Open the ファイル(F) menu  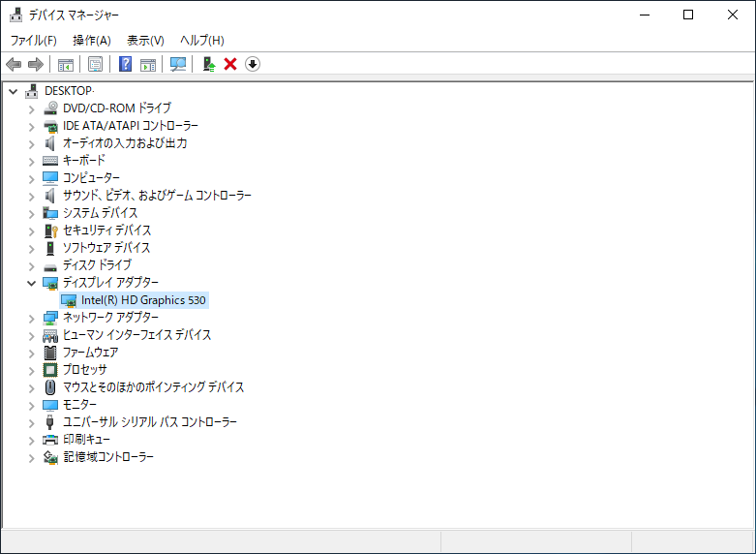34,40
